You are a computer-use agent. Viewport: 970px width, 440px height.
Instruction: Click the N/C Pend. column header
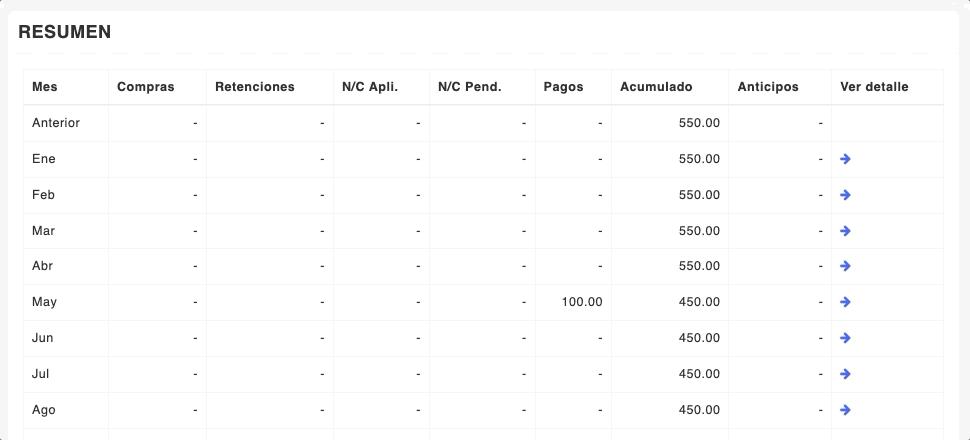pos(470,87)
